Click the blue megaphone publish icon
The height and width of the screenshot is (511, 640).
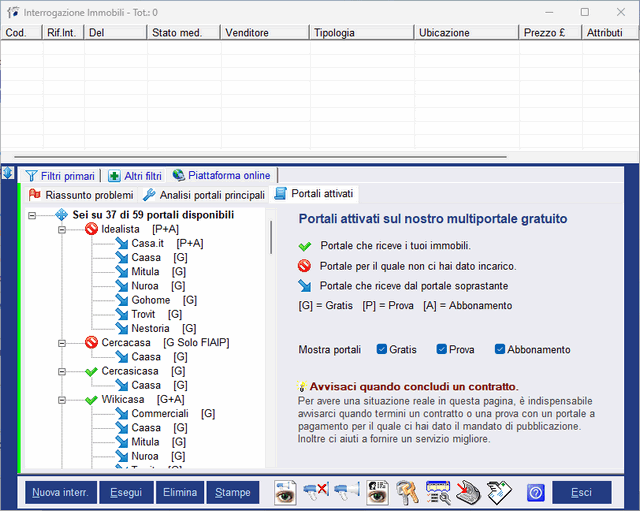point(347,492)
